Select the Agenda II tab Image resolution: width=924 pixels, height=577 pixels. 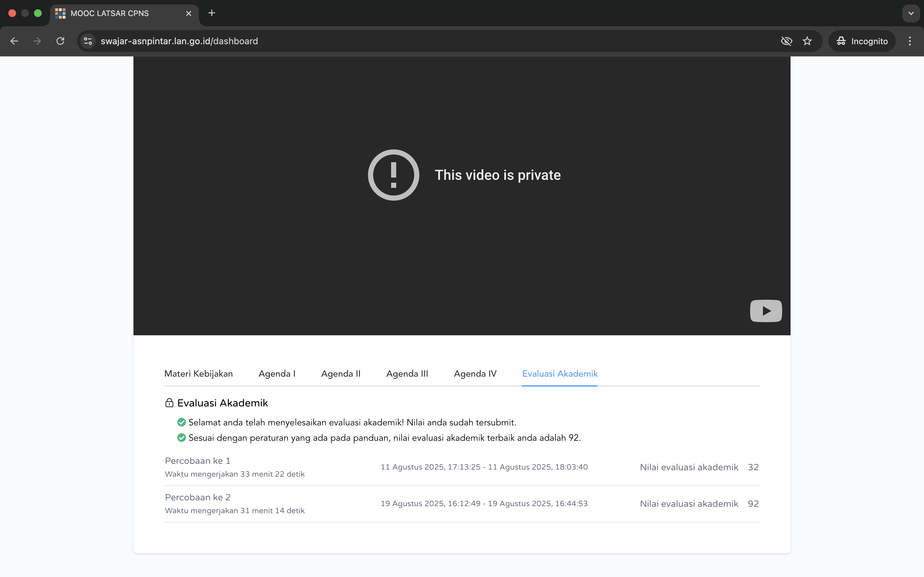click(x=341, y=373)
